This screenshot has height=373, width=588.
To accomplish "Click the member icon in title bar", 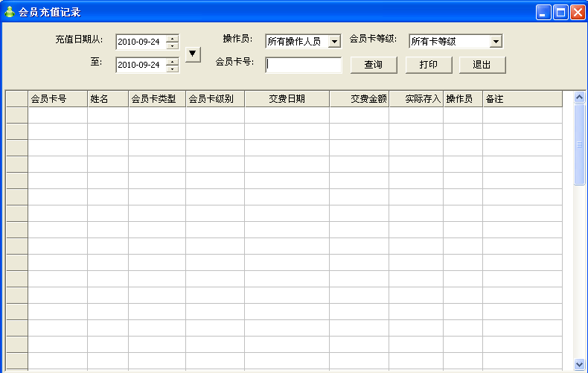I will (x=10, y=12).
